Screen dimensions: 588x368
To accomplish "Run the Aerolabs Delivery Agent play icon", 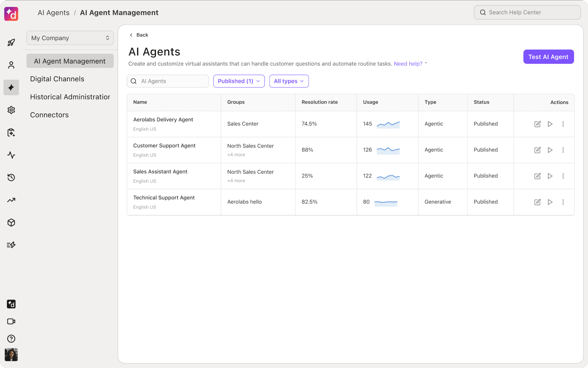I will coord(550,124).
